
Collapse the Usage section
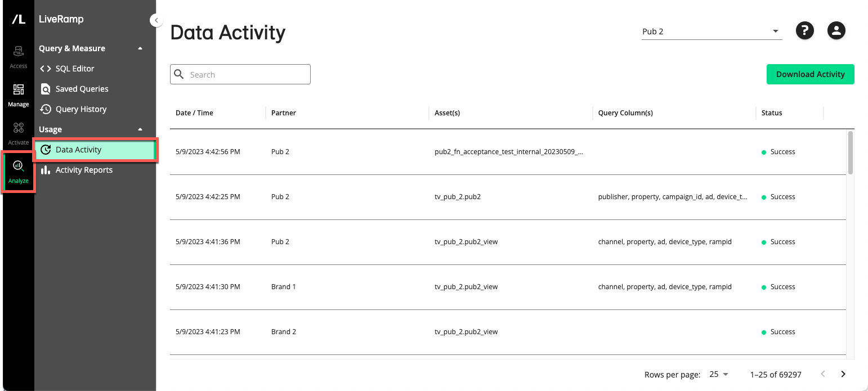(x=140, y=129)
